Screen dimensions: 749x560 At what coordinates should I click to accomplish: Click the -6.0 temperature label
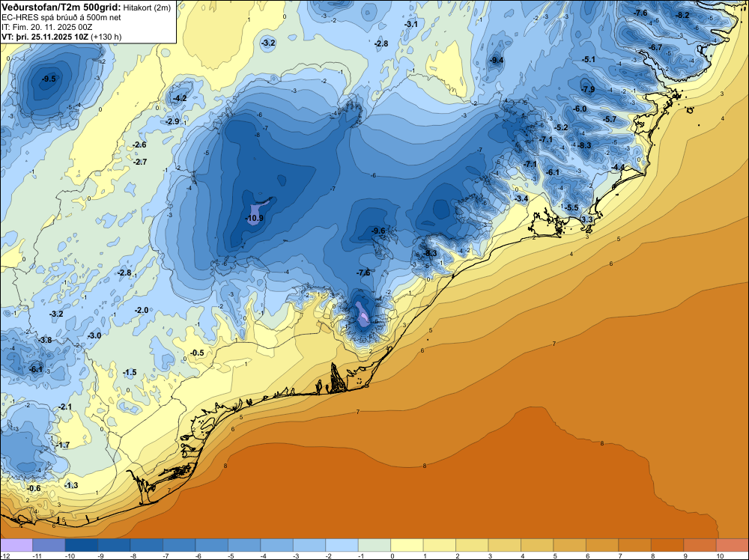[580, 109]
